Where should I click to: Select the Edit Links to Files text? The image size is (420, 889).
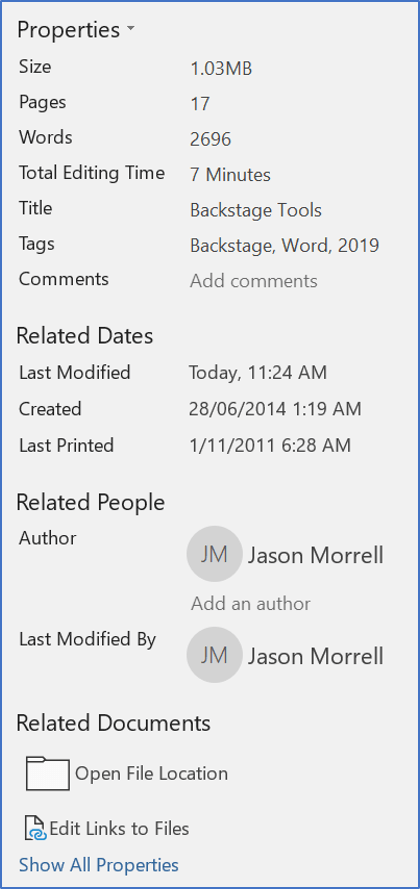tap(119, 829)
